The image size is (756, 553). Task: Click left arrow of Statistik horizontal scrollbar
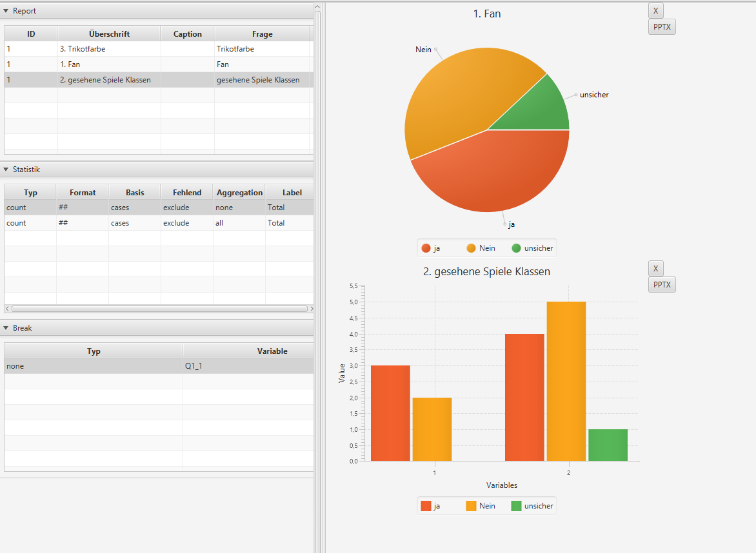[7, 309]
